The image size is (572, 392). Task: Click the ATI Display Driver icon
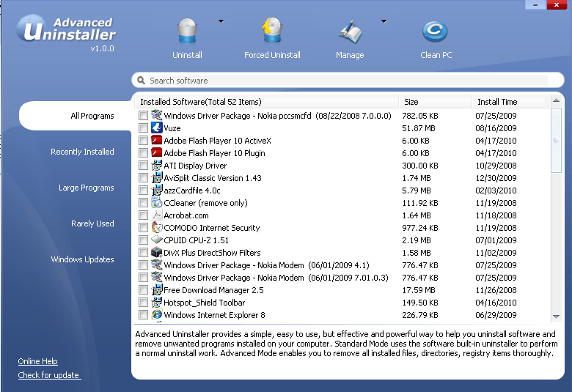157,165
